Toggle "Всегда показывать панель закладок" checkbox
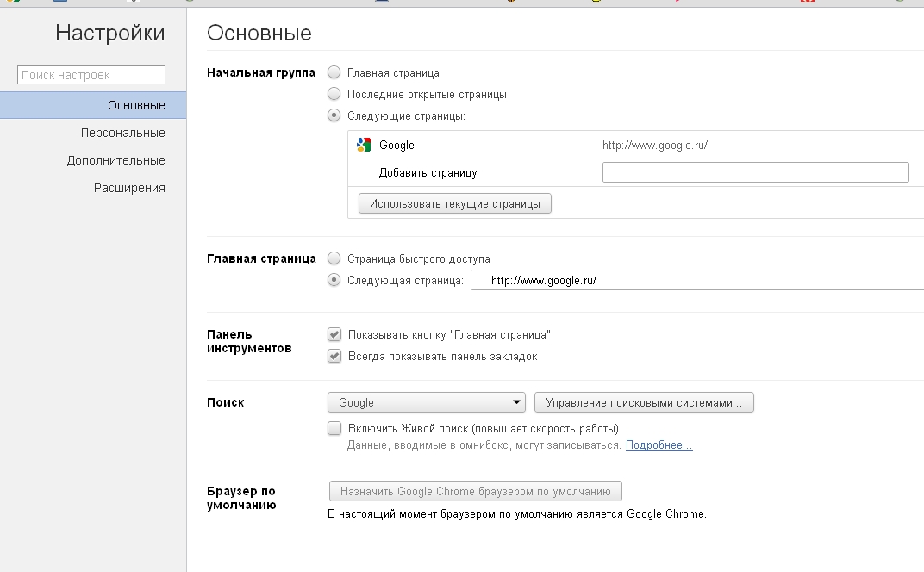The image size is (924, 572). pos(334,356)
